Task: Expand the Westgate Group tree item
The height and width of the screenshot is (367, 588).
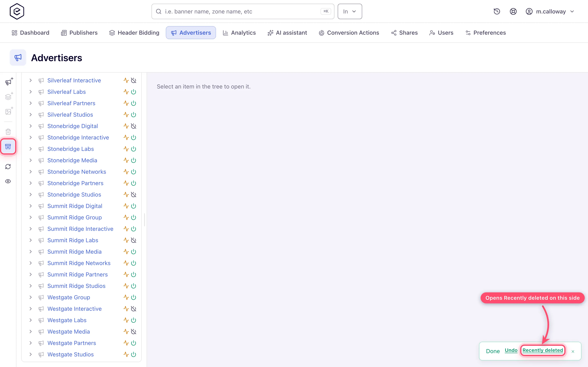Action: (x=31, y=297)
